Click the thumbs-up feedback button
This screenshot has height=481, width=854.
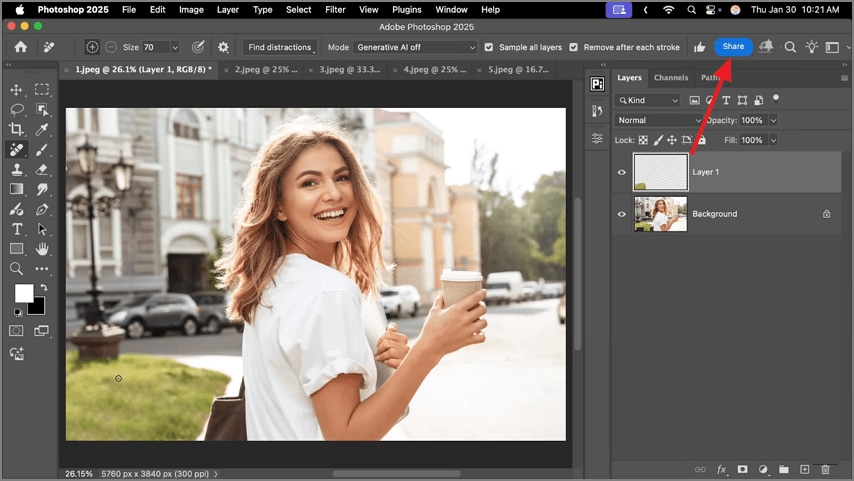(x=700, y=47)
